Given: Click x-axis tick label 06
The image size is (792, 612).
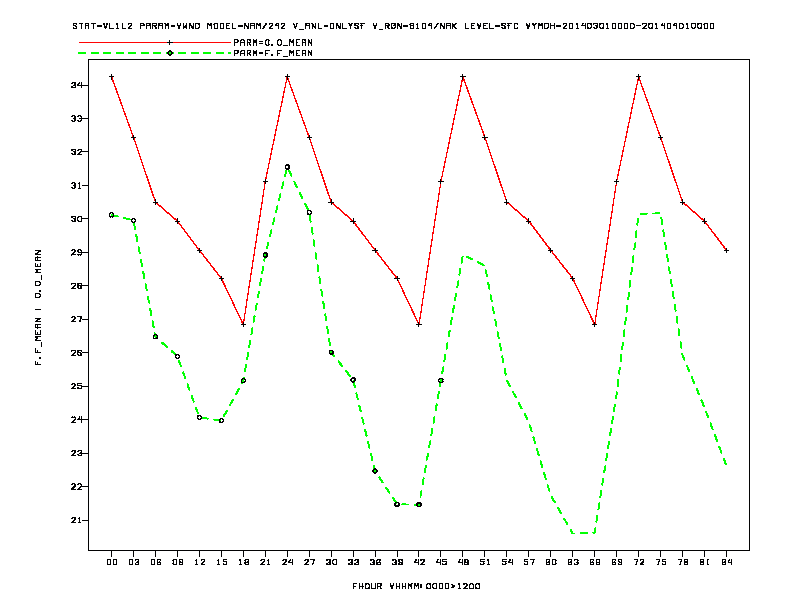Looking at the screenshot, I should [156, 562].
